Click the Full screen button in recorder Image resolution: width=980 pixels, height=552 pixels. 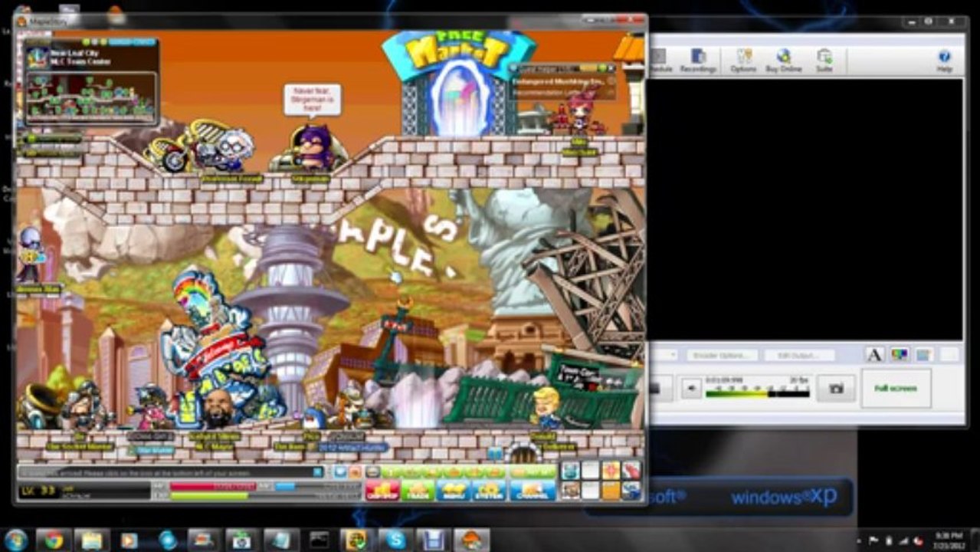(896, 389)
